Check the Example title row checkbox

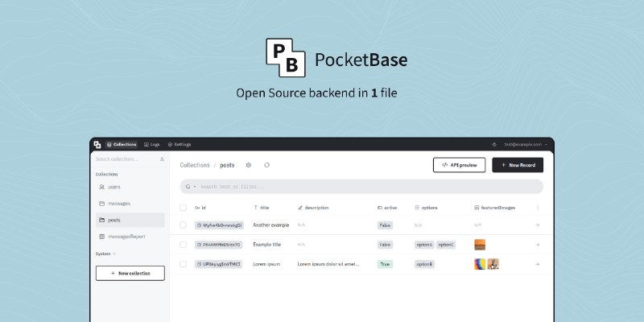coord(184,245)
